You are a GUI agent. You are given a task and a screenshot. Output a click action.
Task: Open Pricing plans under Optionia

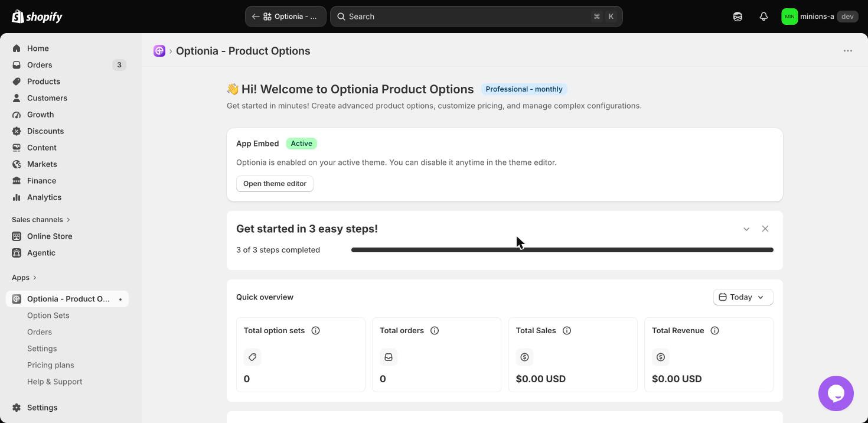point(51,365)
